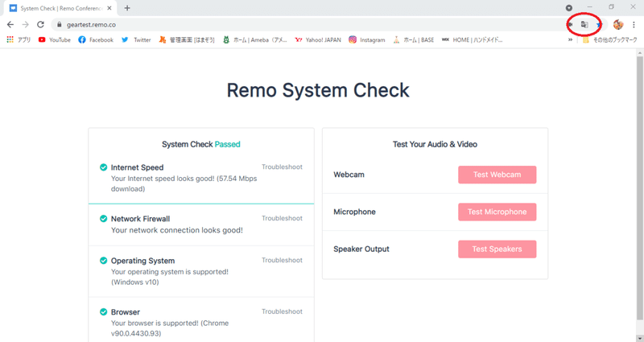
Task: Click the bookmark star icon
Action: pos(599,25)
